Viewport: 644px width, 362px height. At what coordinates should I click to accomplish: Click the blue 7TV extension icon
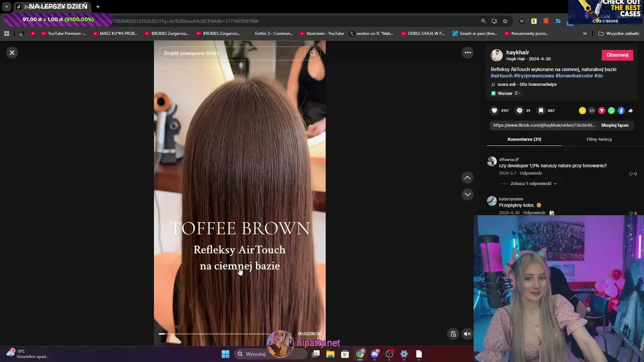pyautogui.click(x=558, y=21)
